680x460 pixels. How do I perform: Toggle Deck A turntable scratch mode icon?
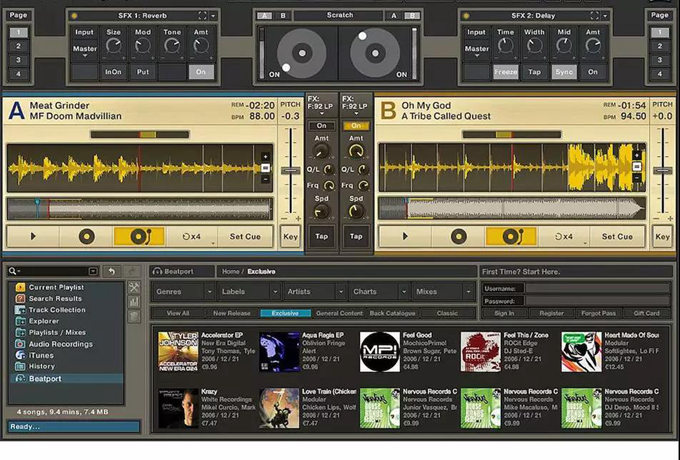pyautogui.click(x=139, y=237)
